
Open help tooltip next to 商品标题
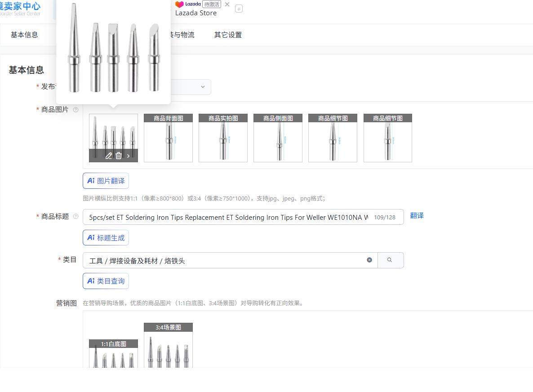[x=76, y=216]
